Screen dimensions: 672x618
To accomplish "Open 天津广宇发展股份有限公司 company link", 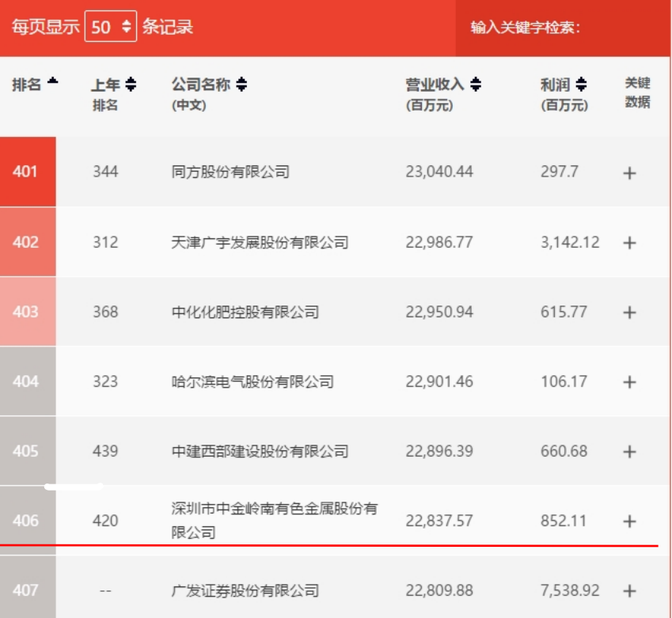I will [260, 242].
